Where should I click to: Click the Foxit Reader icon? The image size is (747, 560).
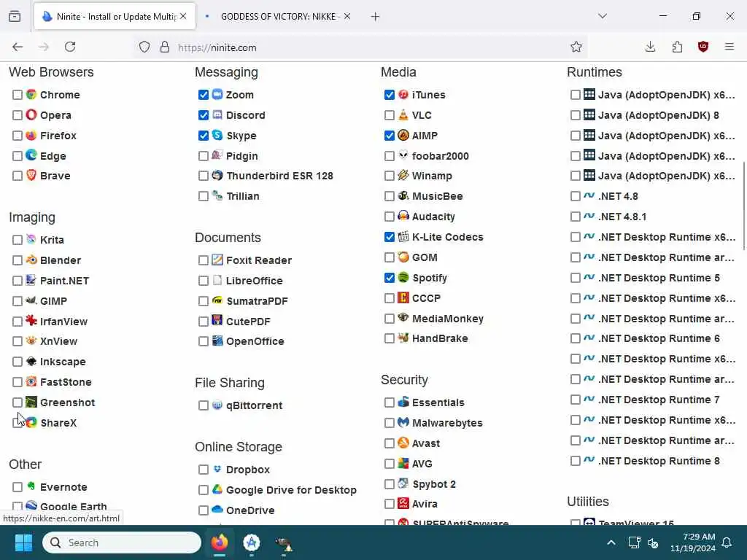coord(217,260)
